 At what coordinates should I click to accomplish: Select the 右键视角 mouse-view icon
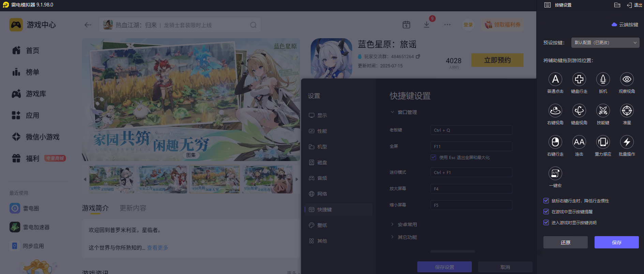pyautogui.click(x=555, y=111)
